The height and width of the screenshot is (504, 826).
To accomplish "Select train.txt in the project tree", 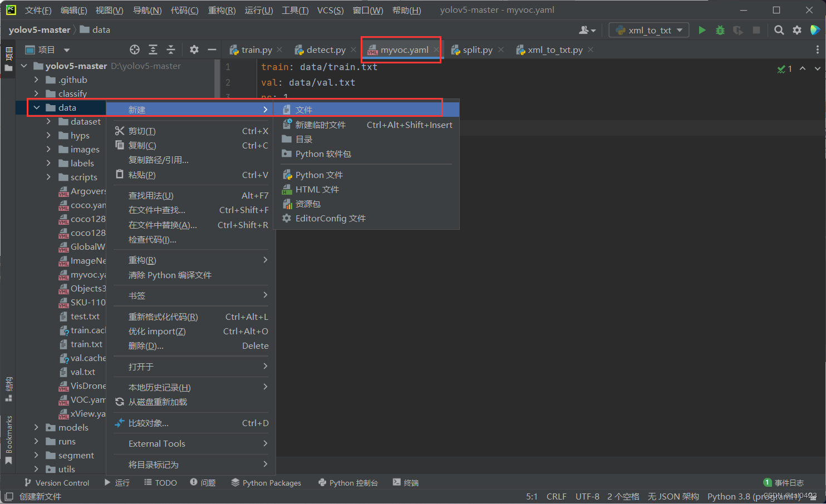I will pos(86,344).
